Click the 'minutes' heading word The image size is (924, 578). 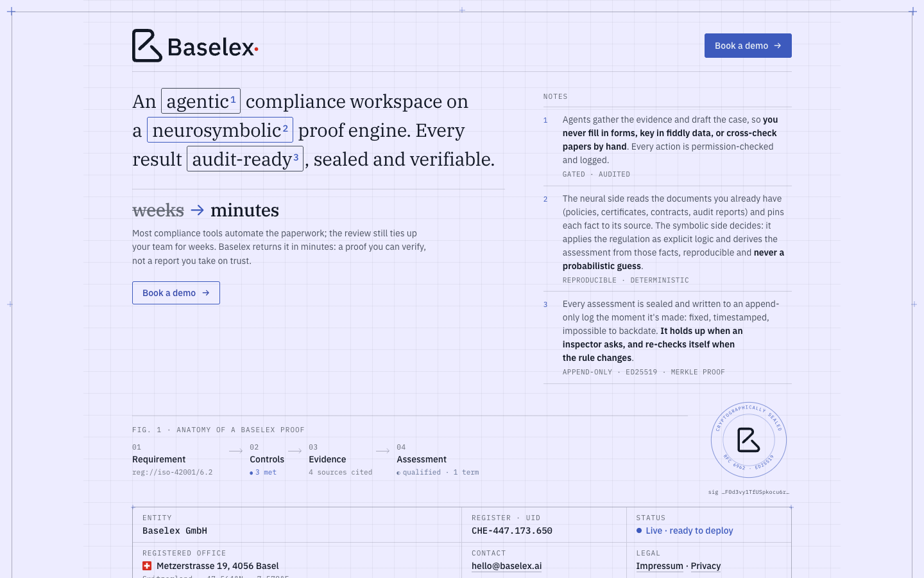pos(244,210)
